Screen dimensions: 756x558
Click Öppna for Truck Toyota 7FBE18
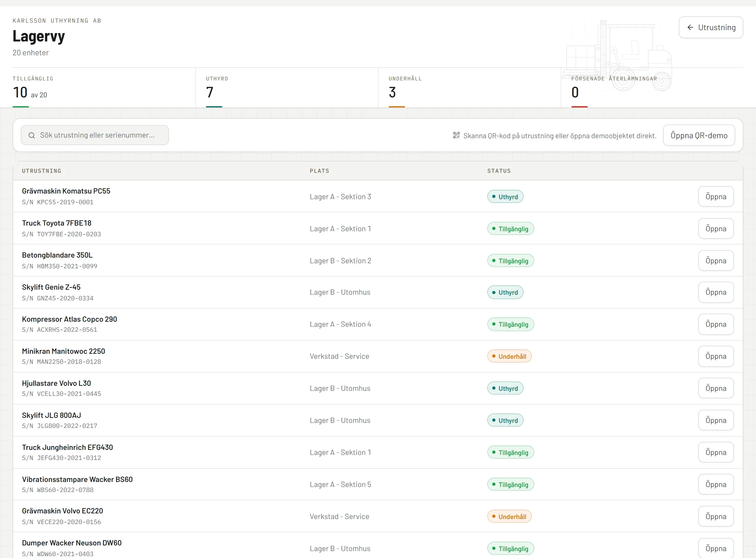[x=716, y=229]
